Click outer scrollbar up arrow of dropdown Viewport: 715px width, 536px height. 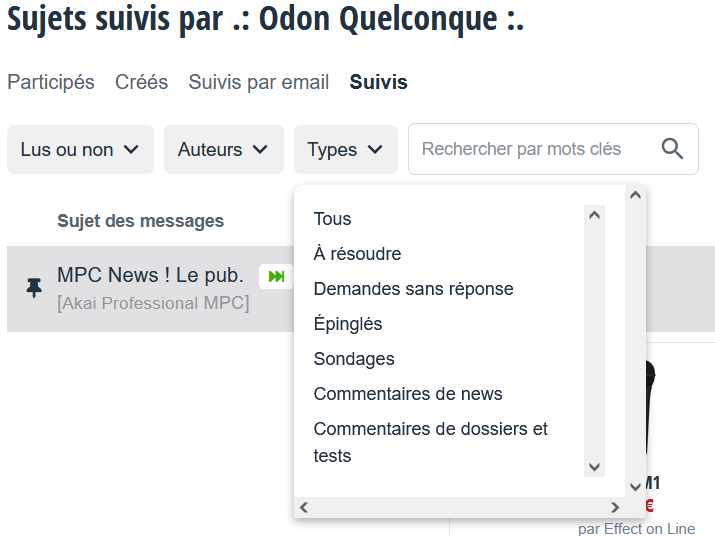tap(635, 195)
